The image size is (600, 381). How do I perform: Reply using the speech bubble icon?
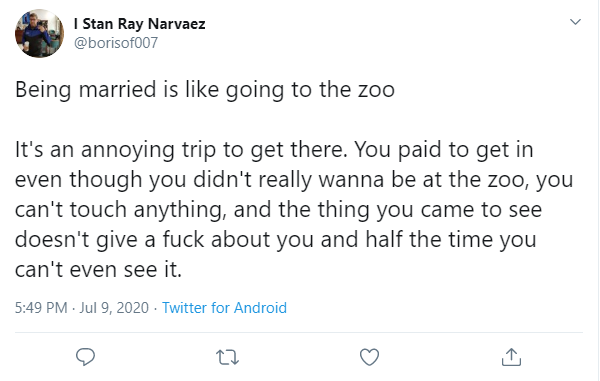(x=85, y=357)
